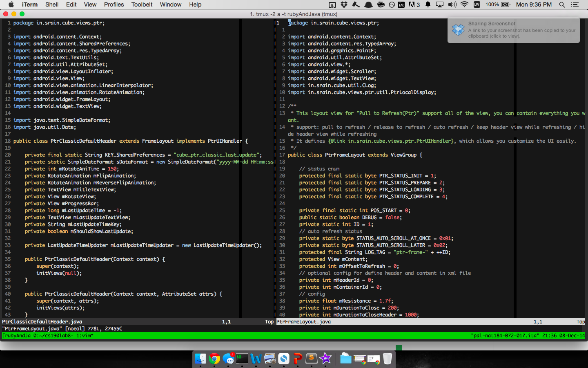Open Simplenote from the dock
This screenshot has width=588, height=368.
point(284,359)
